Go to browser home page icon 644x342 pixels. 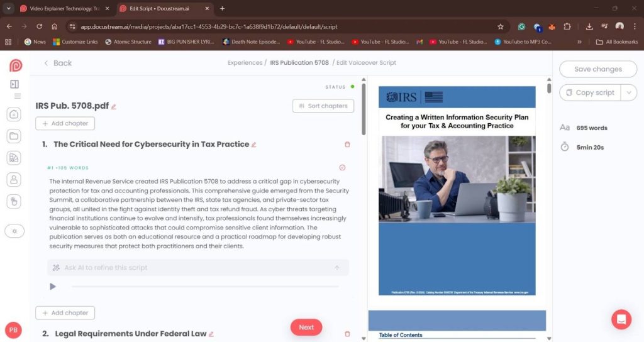pyautogui.click(x=55, y=26)
